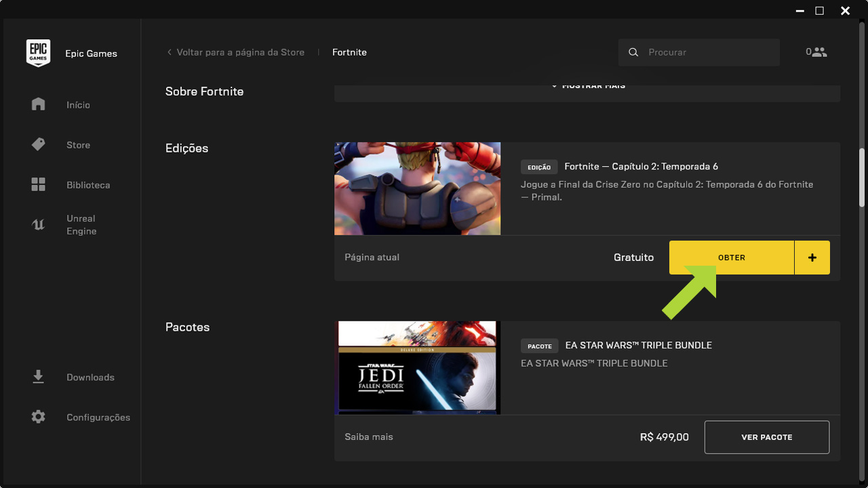Click the Downloads arrow icon

tap(38, 377)
